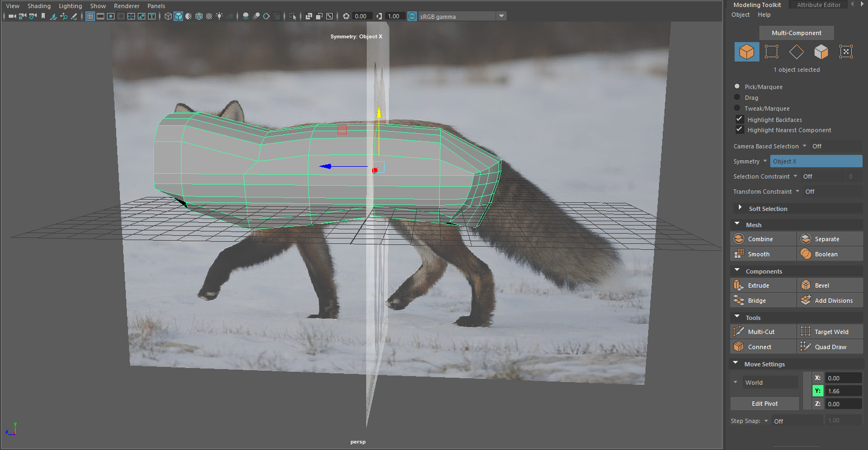Toggle the viewport Grid icon
868x450 pixels.
click(x=90, y=16)
